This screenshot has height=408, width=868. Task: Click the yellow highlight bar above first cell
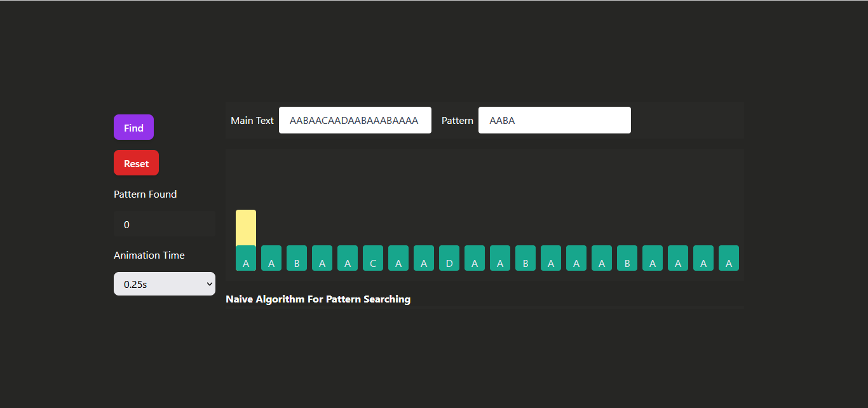(246, 228)
